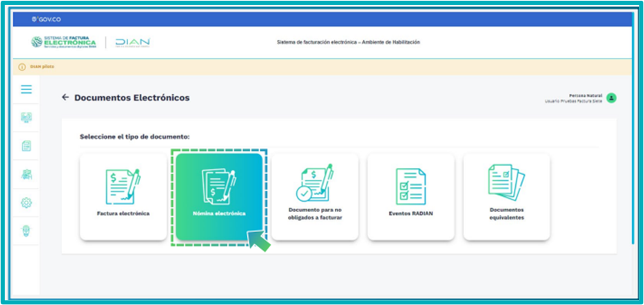The height and width of the screenshot is (305, 644).
Task: Open the hamburger menu in sidebar
Action: [26, 90]
